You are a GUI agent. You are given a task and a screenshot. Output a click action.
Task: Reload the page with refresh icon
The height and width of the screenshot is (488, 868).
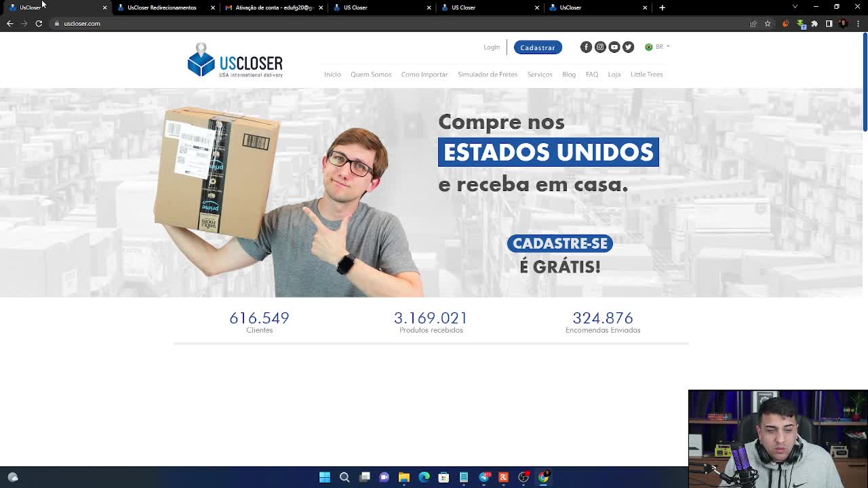tap(39, 24)
